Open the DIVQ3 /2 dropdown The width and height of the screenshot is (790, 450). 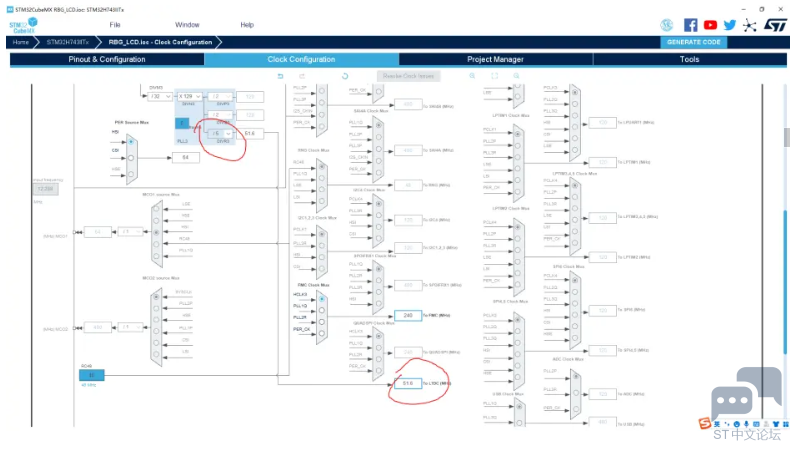[x=221, y=115]
